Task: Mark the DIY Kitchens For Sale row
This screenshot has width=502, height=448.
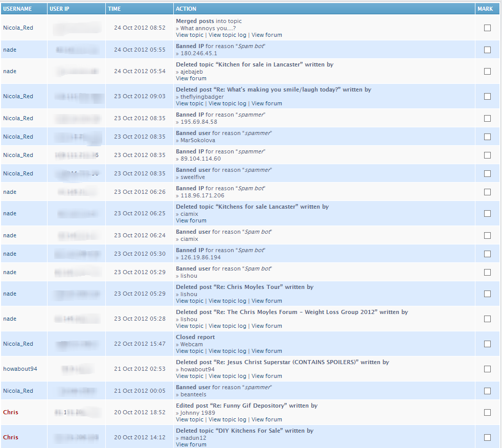Action: coord(487,437)
